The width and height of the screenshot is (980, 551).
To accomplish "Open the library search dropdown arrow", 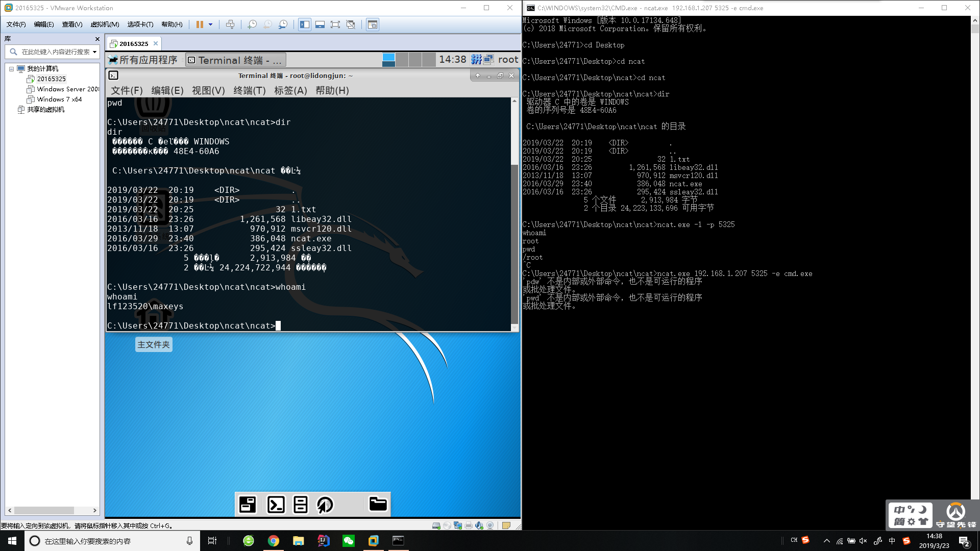I will coord(94,52).
